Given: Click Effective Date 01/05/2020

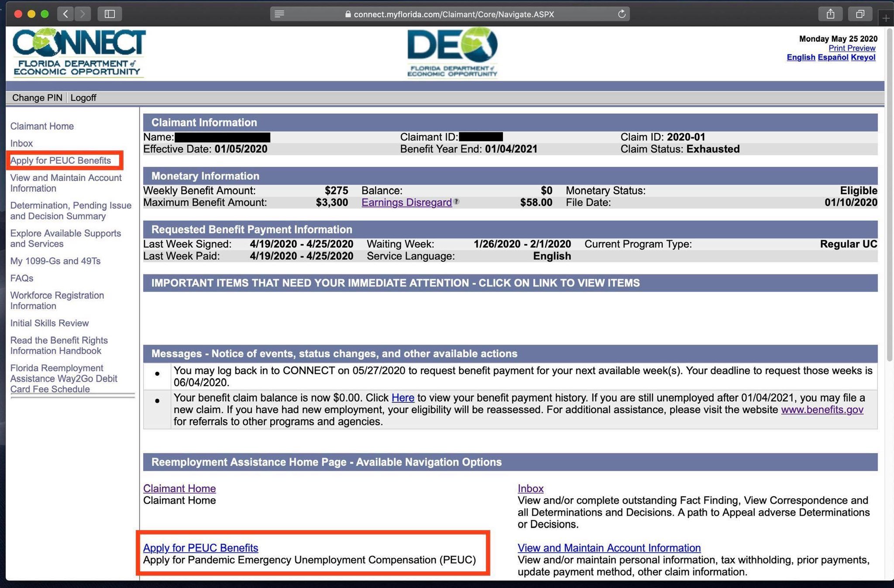Looking at the screenshot, I should (241, 149).
